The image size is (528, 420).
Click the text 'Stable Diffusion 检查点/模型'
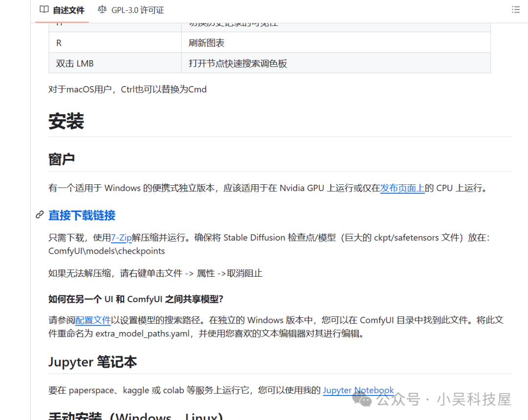pyautogui.click(x=280, y=238)
